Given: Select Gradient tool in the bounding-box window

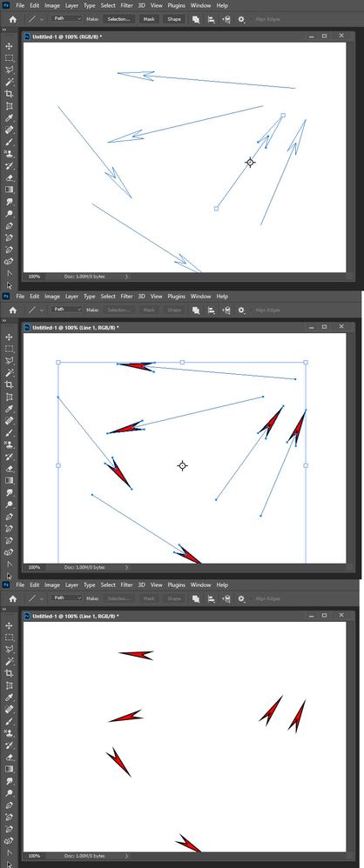Looking at the screenshot, I should [9, 480].
